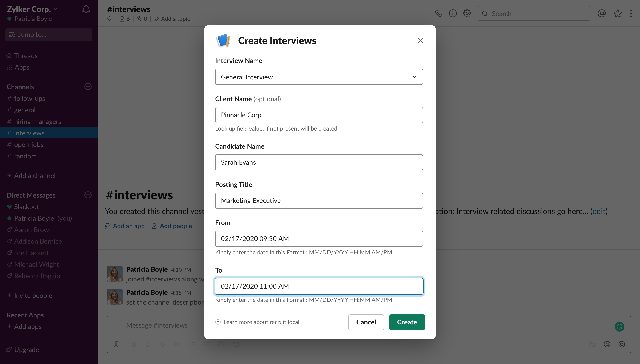Open channel settings gear icon

pos(467,13)
